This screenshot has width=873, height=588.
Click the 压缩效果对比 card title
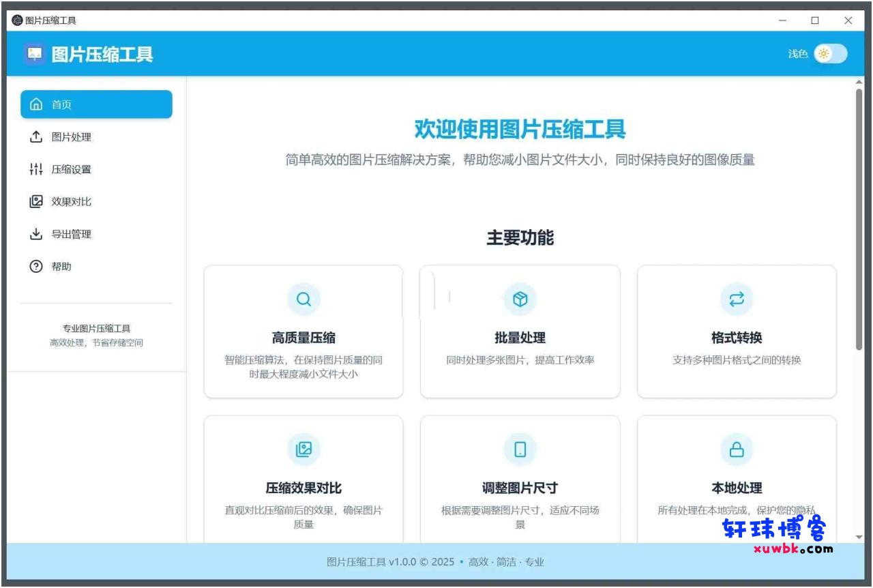(304, 488)
